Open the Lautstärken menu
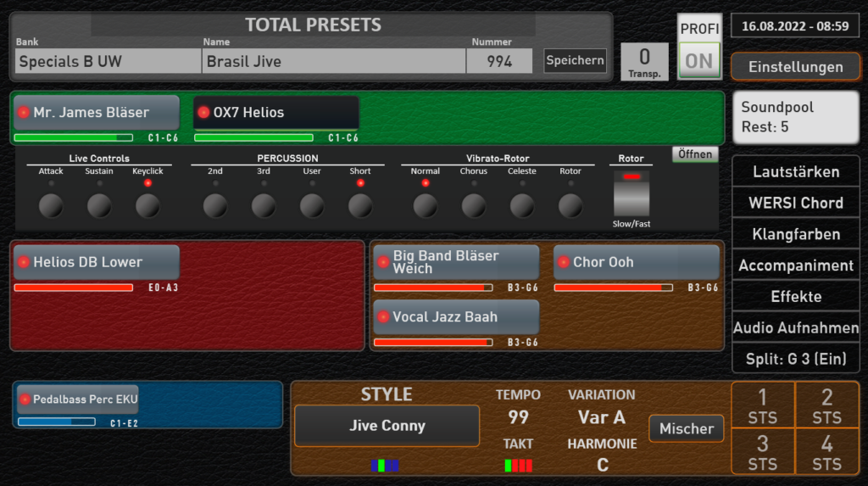 [x=795, y=172]
